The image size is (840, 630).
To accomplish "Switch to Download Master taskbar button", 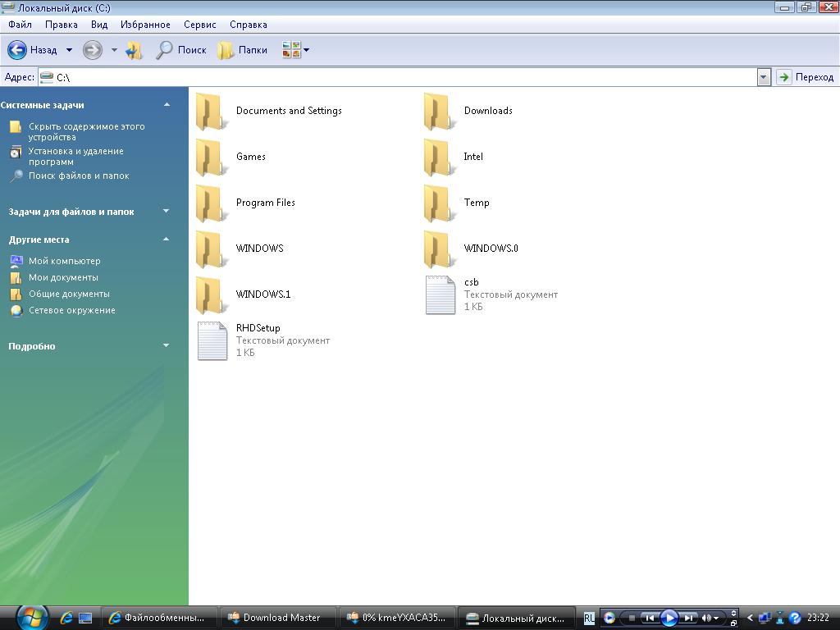I will tap(277, 618).
